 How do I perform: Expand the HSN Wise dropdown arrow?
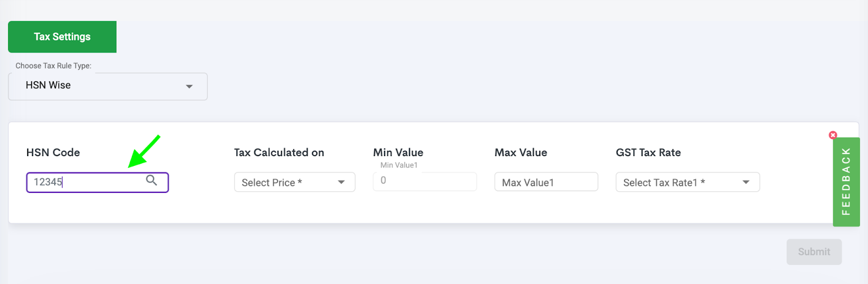(x=189, y=87)
